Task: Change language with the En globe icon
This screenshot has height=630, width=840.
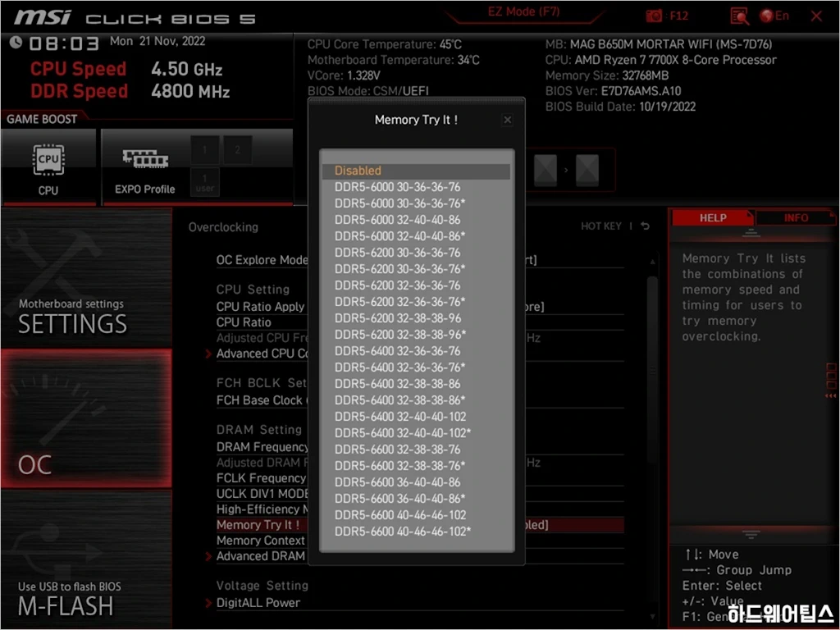Action: (774, 16)
